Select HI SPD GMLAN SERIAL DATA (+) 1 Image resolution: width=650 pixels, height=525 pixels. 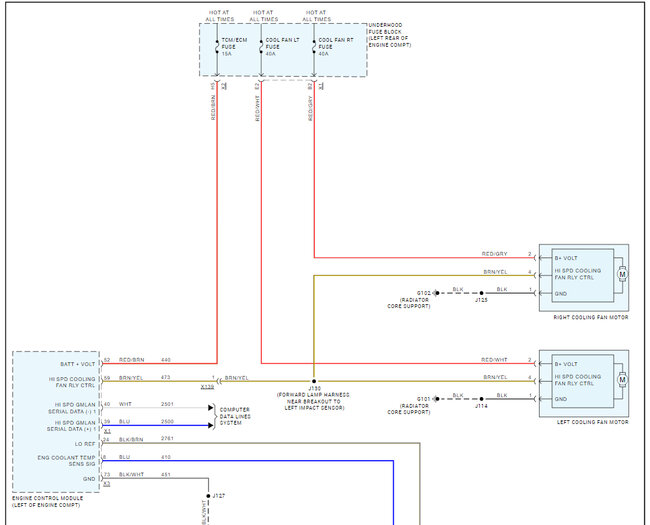(x=71, y=426)
